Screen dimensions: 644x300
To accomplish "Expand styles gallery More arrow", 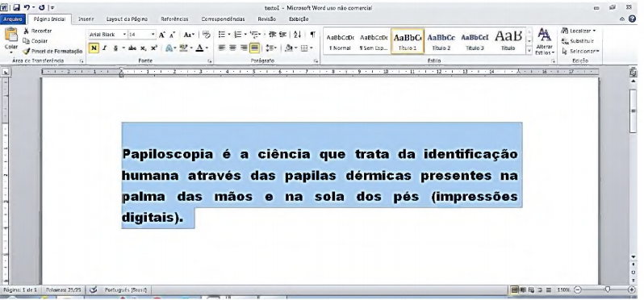I will (x=529, y=51).
